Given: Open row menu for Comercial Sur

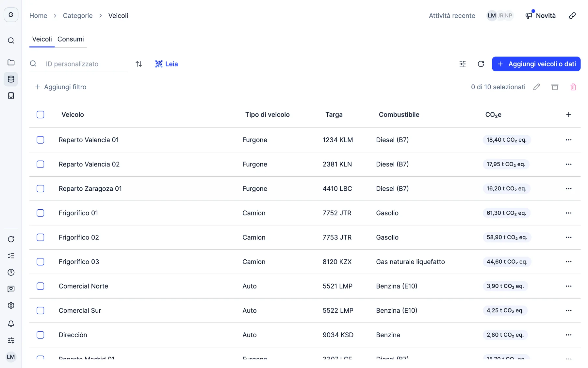Looking at the screenshot, I should click(x=568, y=310).
